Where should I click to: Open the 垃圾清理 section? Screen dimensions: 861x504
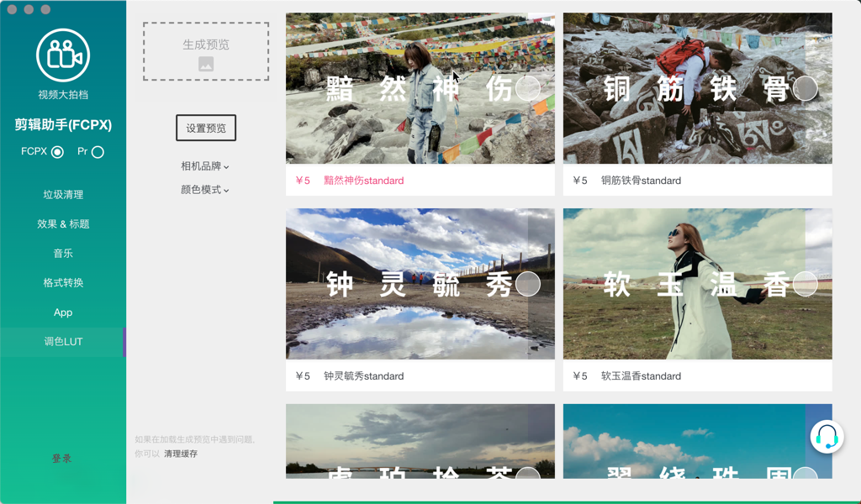63,195
